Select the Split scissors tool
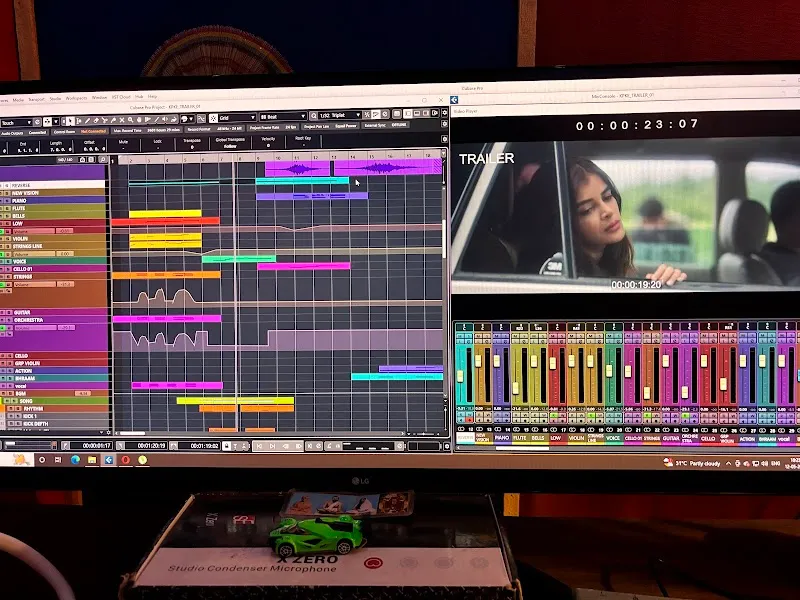Viewport: 800px width, 600px height. tap(105, 120)
